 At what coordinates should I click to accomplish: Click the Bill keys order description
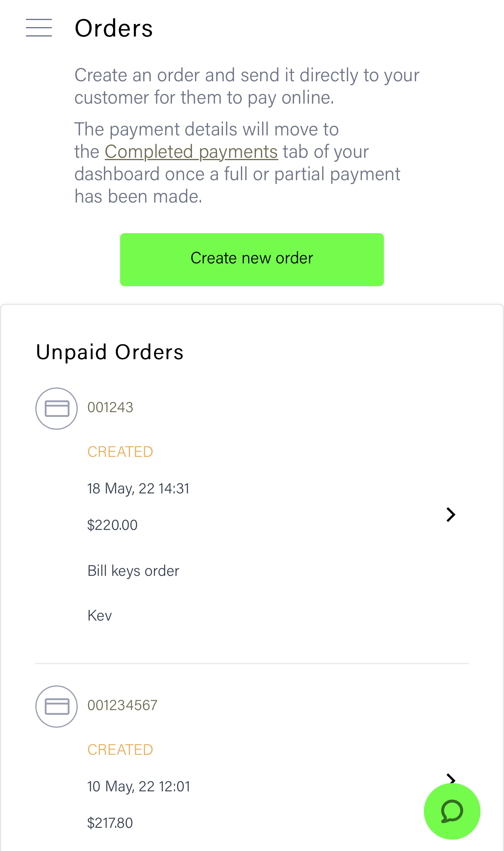click(133, 571)
